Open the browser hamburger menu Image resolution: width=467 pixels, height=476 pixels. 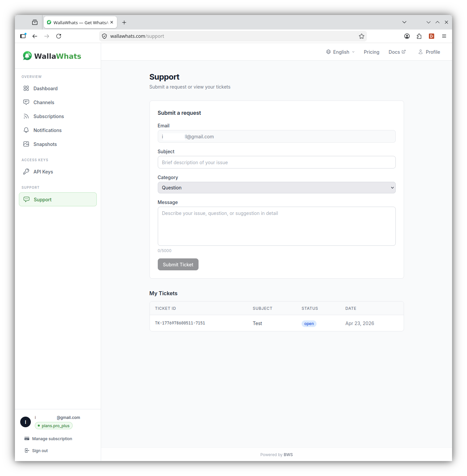[444, 36]
